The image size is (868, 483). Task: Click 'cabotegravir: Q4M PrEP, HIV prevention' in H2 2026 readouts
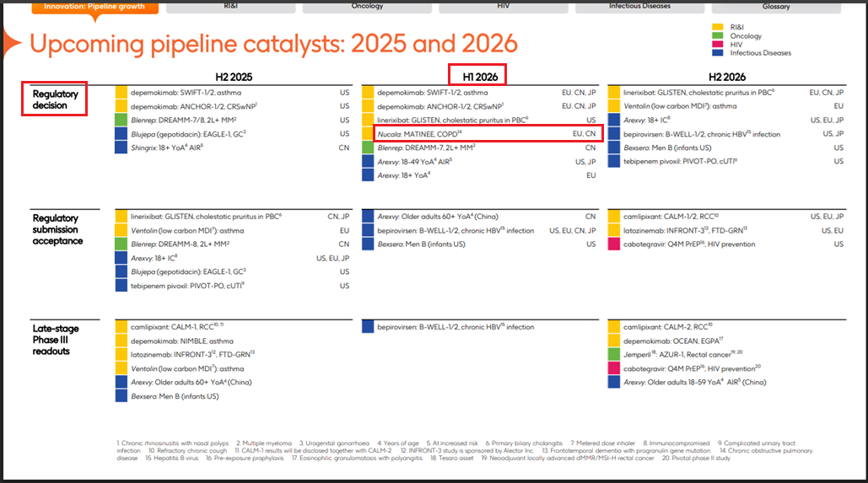(692, 368)
